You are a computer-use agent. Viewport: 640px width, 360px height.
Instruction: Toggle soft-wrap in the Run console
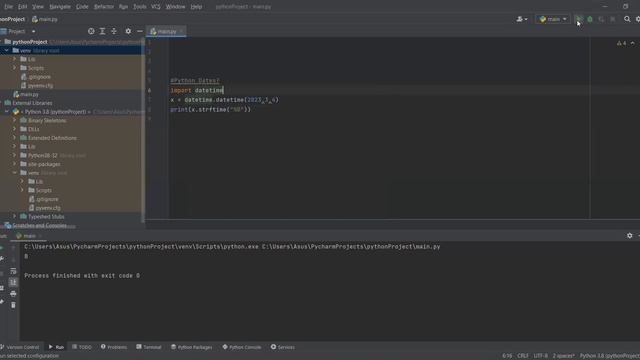[x=13, y=271]
